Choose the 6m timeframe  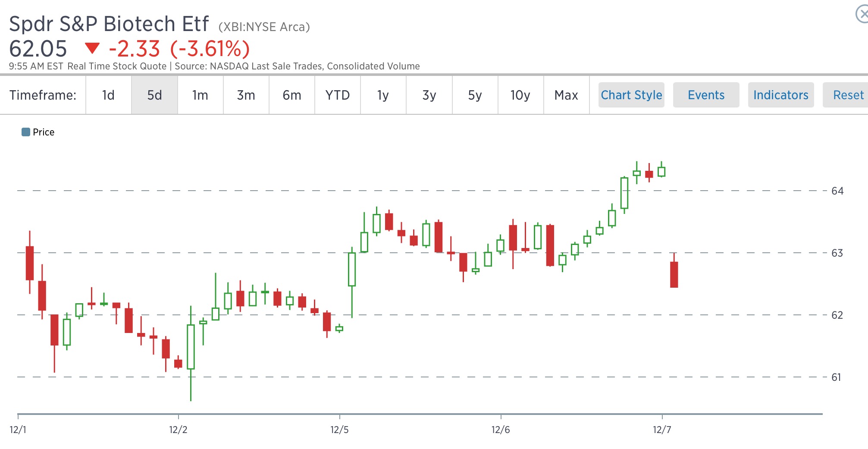292,95
